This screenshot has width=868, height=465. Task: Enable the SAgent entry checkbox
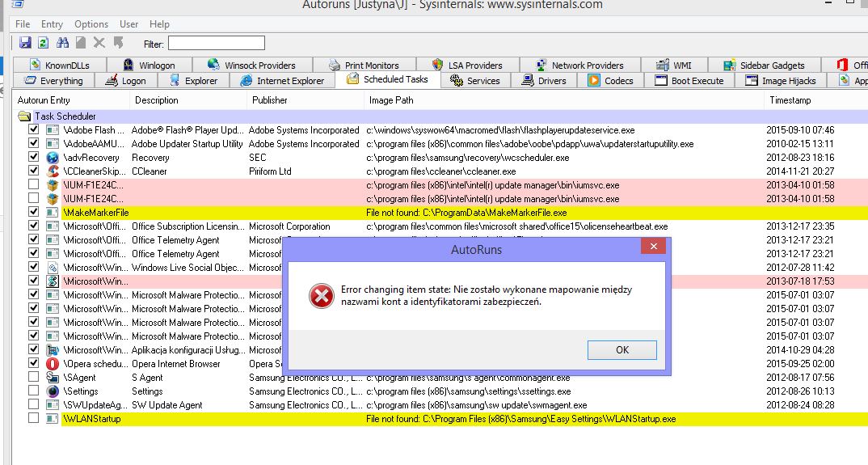click(33, 377)
